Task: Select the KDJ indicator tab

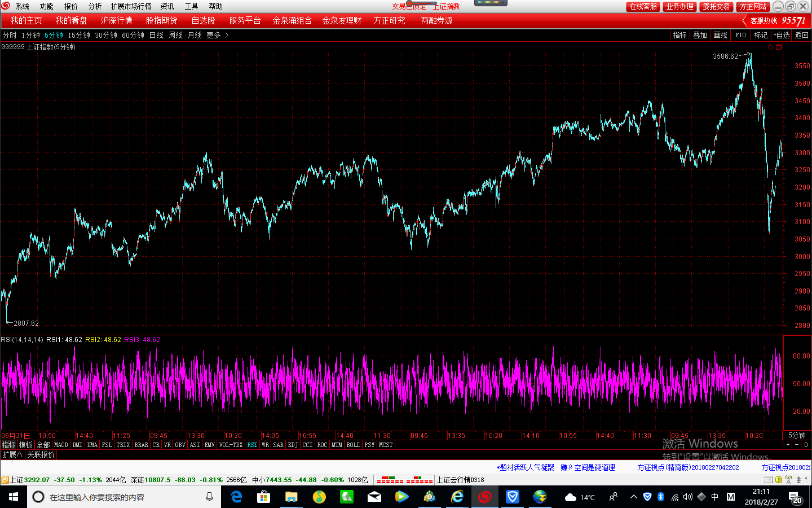Action: tap(293, 445)
